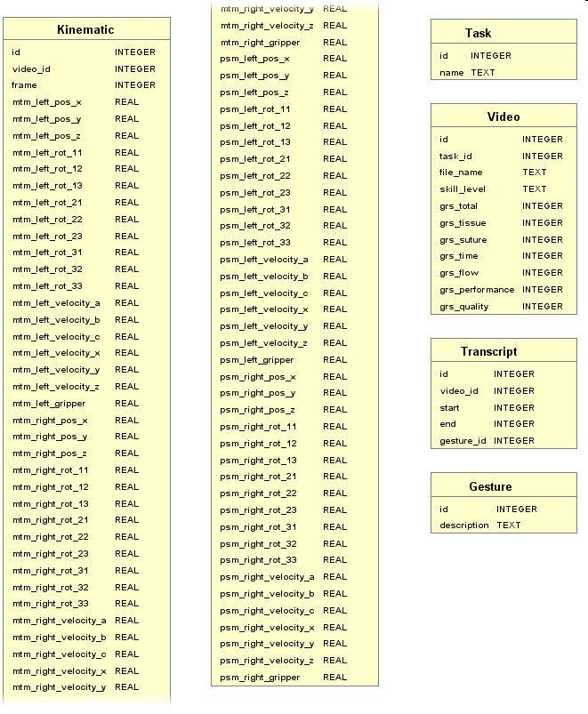This screenshot has width=588, height=714.
Task: Click the grs_quality row
Action: 503,306
